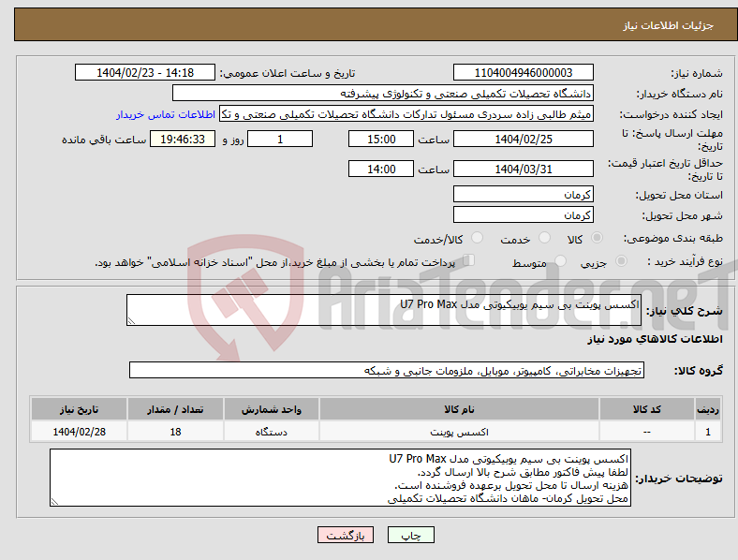738x560 pixels.
Task: Click the delivery province field کرمان
Action: [523, 194]
